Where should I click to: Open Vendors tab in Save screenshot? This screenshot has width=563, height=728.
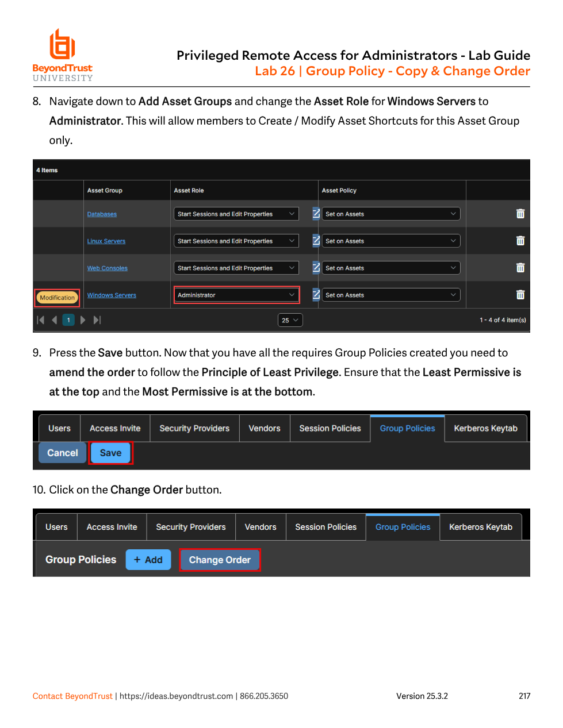point(265,429)
